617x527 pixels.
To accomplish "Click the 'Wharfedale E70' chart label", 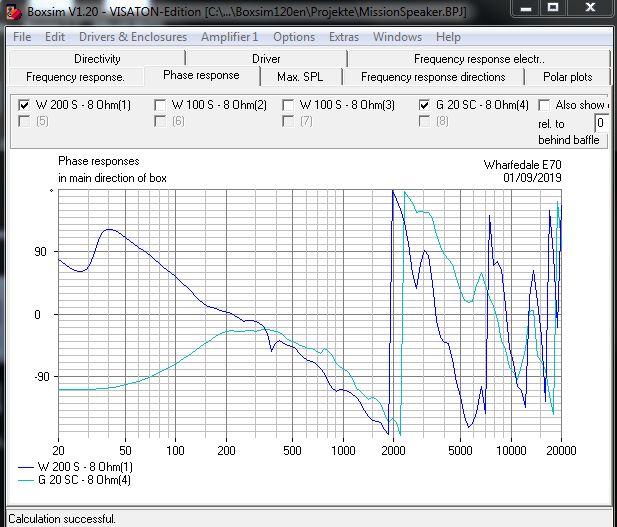I will pos(522,165).
